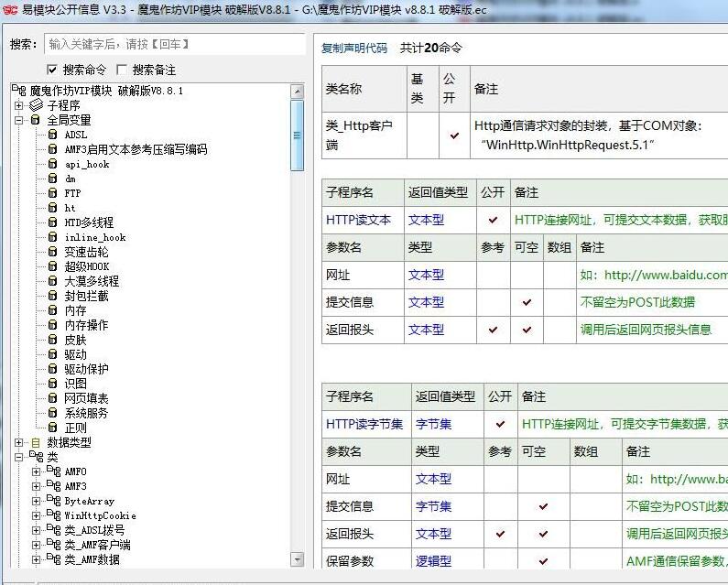Click the 共计20命令 count text
The width and height of the screenshot is (728, 585).
pyautogui.click(x=431, y=48)
